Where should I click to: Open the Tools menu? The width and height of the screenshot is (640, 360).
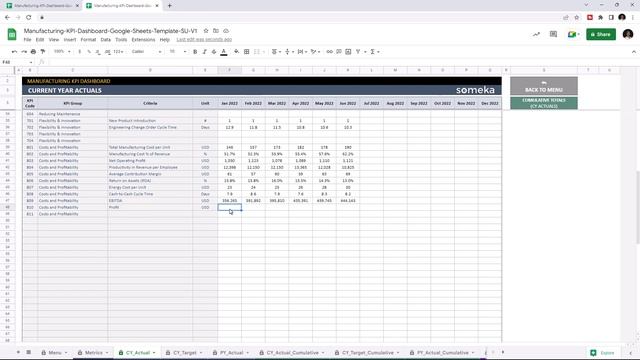pyautogui.click(x=121, y=40)
